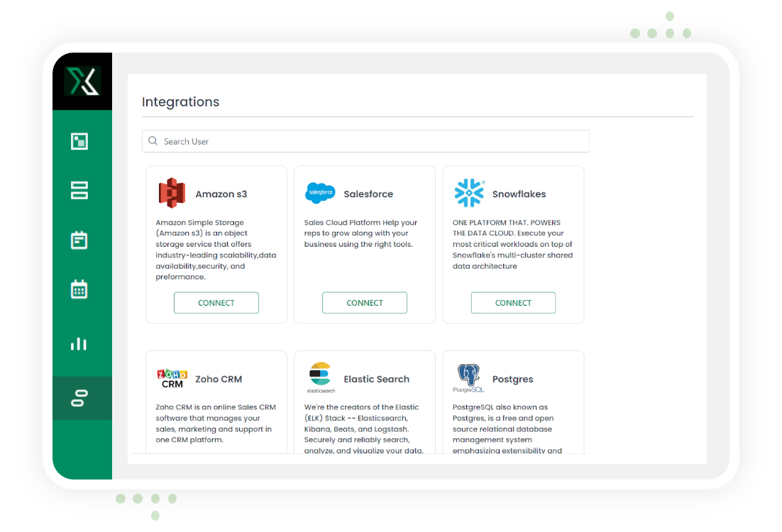Connect the Amazon s3 integration
The width and height of the screenshot is (782, 532).
point(216,302)
